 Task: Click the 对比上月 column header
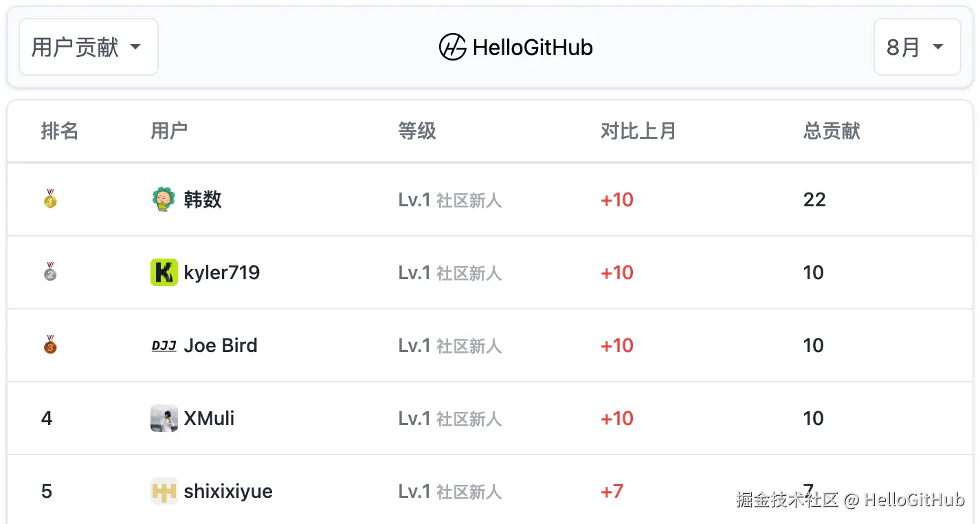[638, 131]
